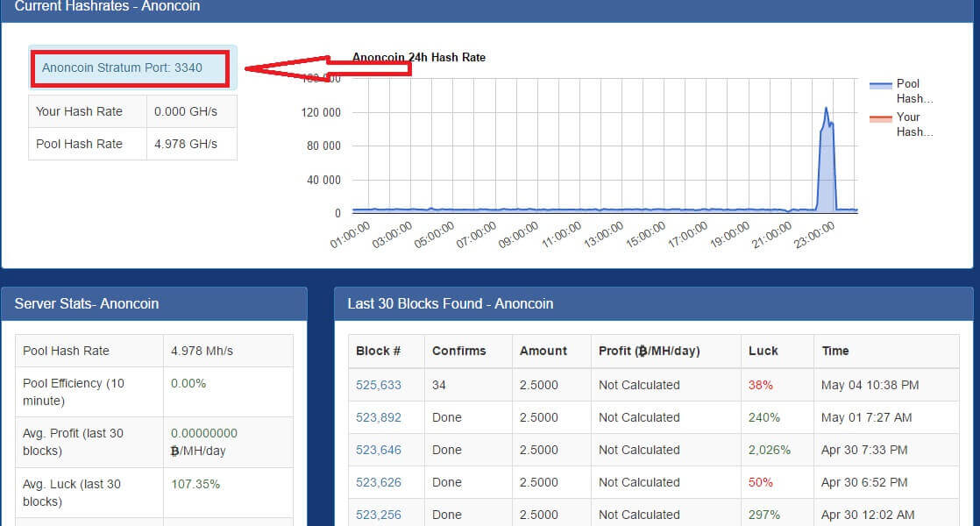
Task: Open block 523,892 link
Action: (x=378, y=417)
